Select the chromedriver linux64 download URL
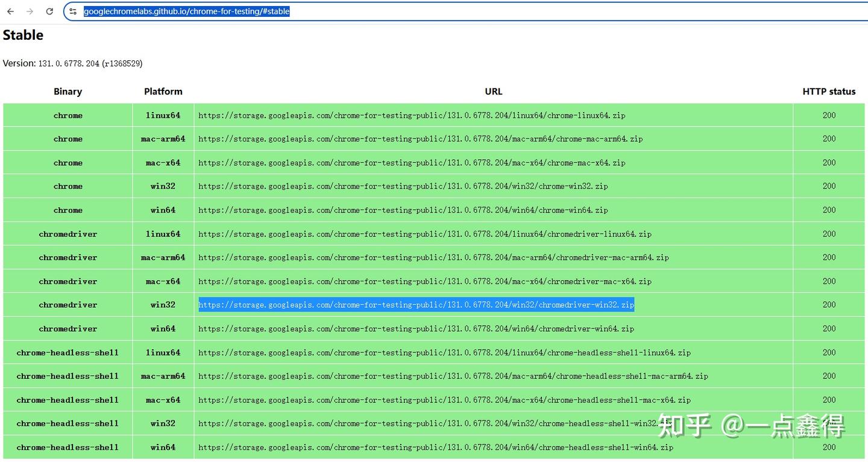Screen dimensions: 868x462 425,234
